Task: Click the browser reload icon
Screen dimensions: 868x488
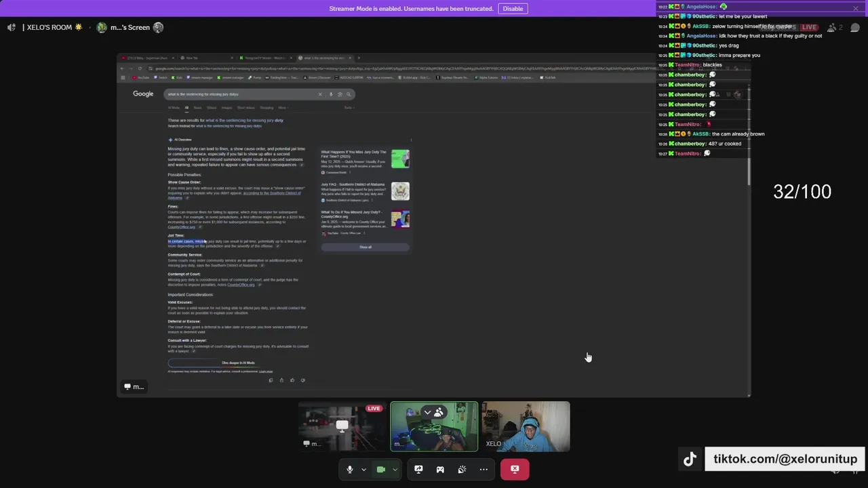Action: [x=140, y=68]
